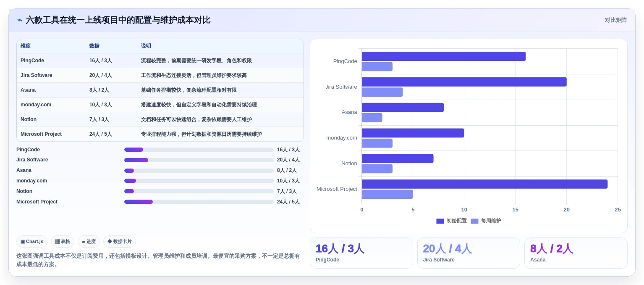Click the Jira Software progress bar
The image size is (644, 285).
(x=199, y=160)
